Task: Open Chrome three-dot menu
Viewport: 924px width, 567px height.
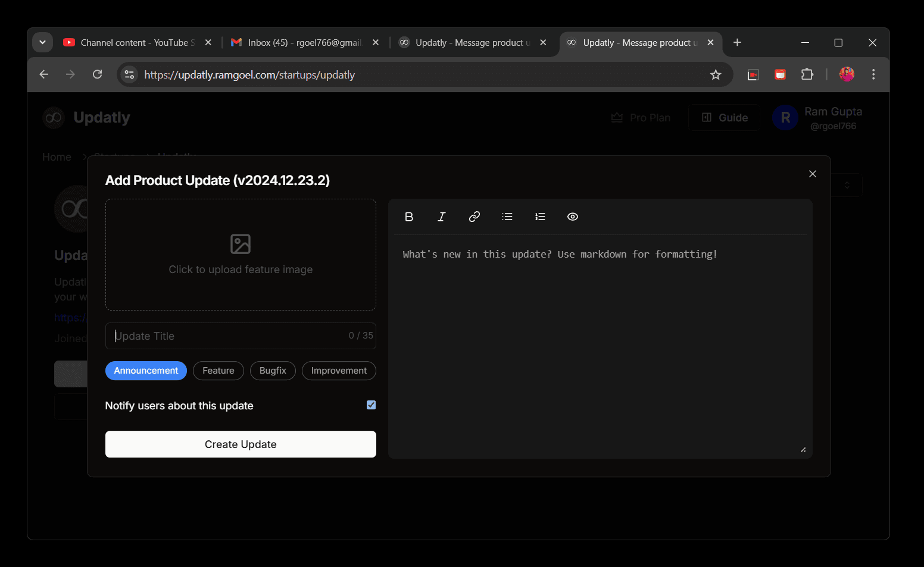Action: click(x=873, y=74)
